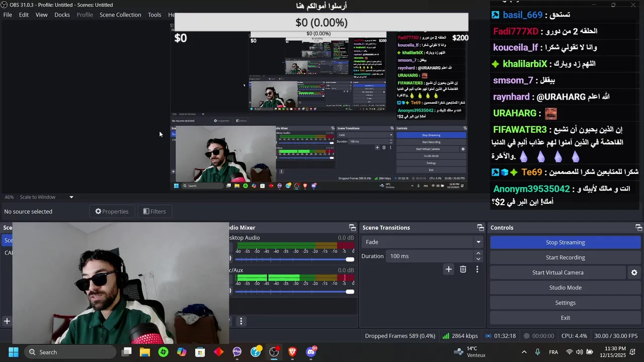Open transition options three-dot menu
This screenshot has width=644, height=362.
477,269
